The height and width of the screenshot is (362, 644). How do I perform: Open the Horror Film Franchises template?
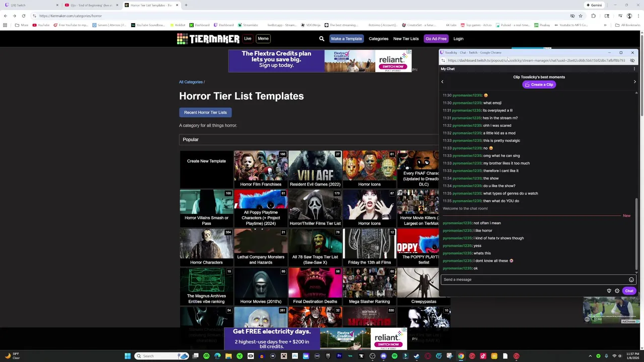tap(261, 169)
